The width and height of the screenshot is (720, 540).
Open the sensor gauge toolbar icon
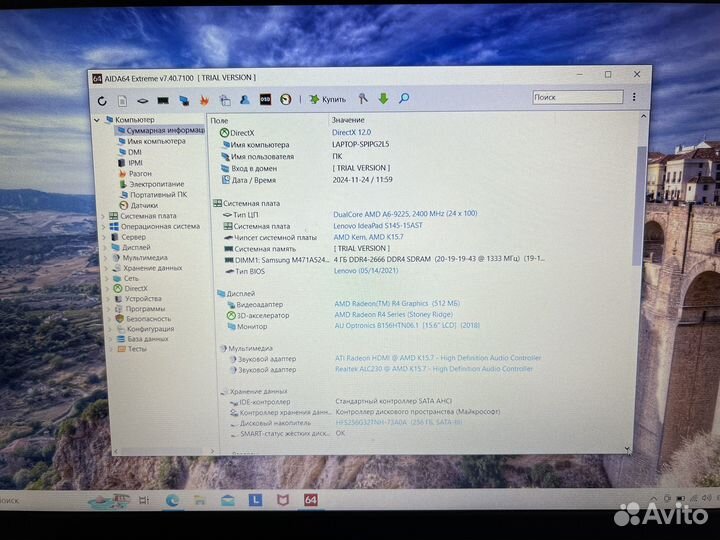click(286, 99)
